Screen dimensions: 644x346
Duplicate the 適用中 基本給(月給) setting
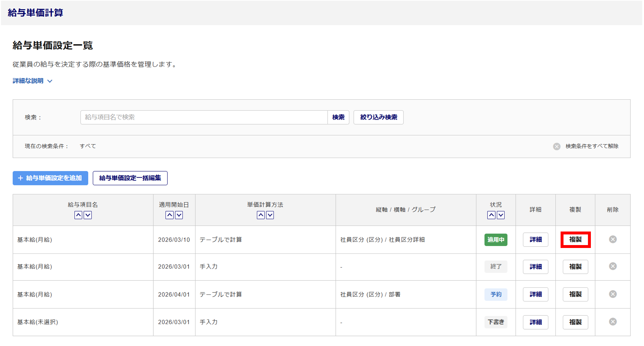coord(575,240)
